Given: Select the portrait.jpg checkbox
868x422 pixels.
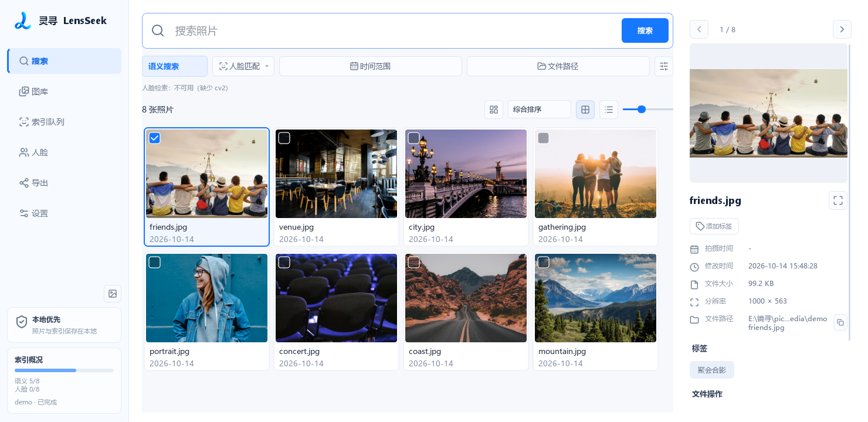Looking at the screenshot, I should (x=155, y=262).
